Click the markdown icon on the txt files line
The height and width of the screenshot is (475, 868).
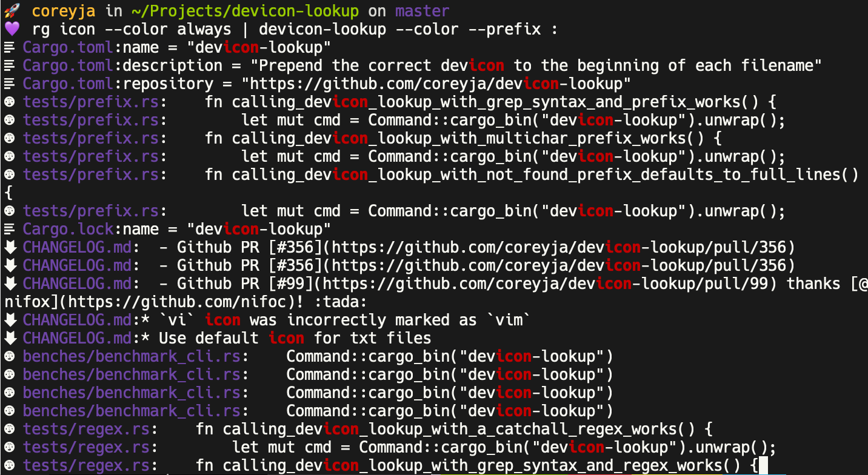[x=9, y=338]
